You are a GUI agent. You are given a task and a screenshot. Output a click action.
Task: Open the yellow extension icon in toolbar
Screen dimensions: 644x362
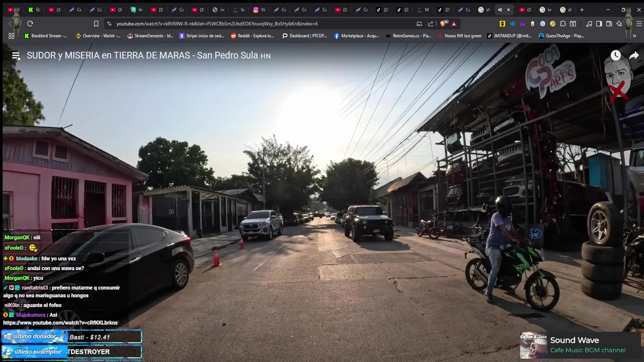[502, 24]
